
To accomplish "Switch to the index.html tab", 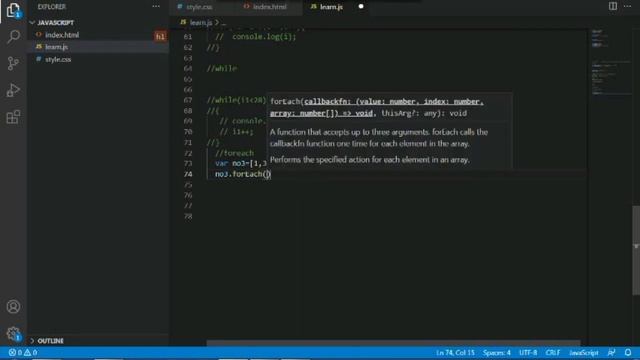I will tap(269, 7).
